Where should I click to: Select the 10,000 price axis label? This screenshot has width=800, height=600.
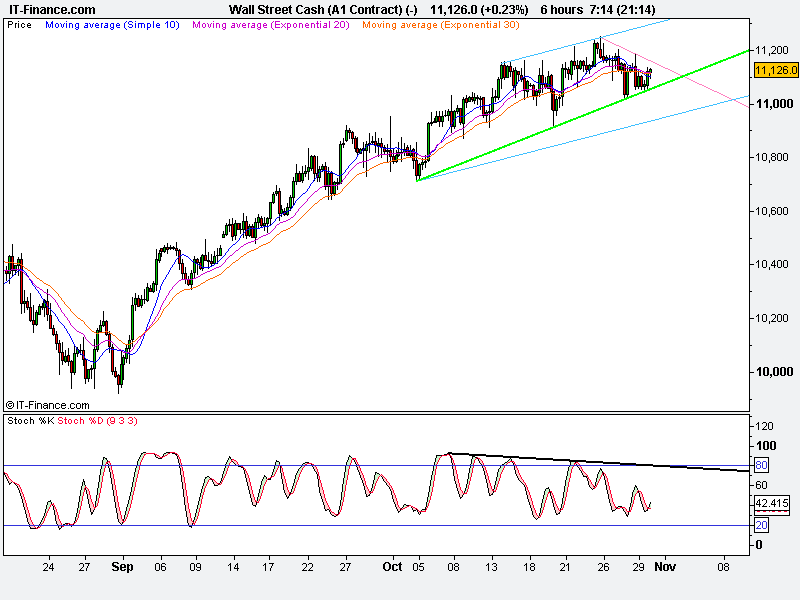(x=774, y=371)
